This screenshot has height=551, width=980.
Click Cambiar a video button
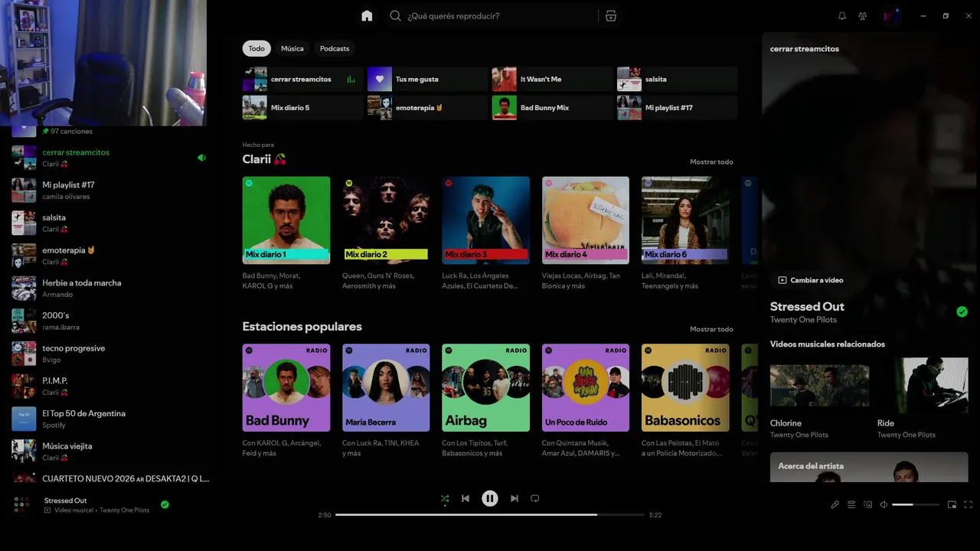[x=811, y=280]
